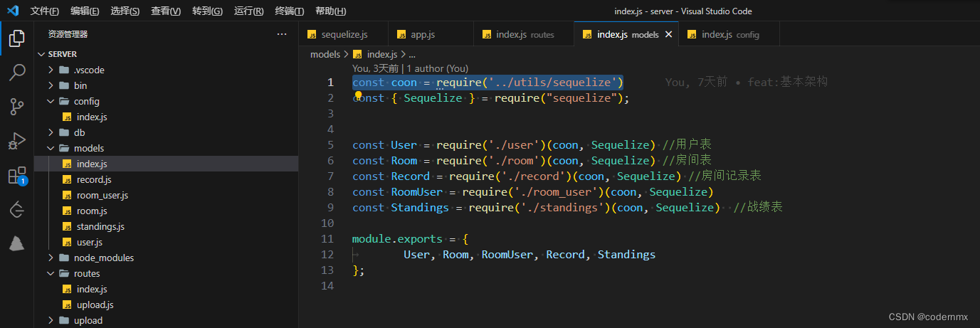Open the Explorer view in activity bar
980x328 pixels.
point(17,38)
